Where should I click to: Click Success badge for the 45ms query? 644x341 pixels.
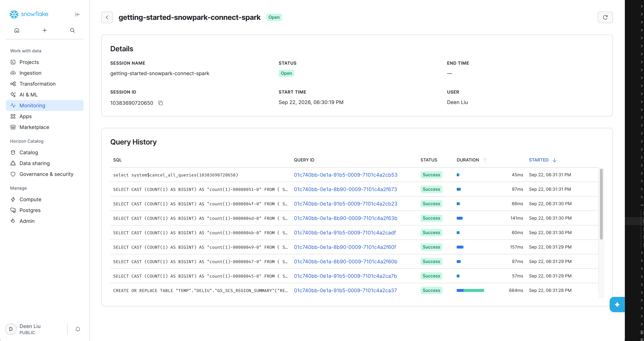click(431, 175)
